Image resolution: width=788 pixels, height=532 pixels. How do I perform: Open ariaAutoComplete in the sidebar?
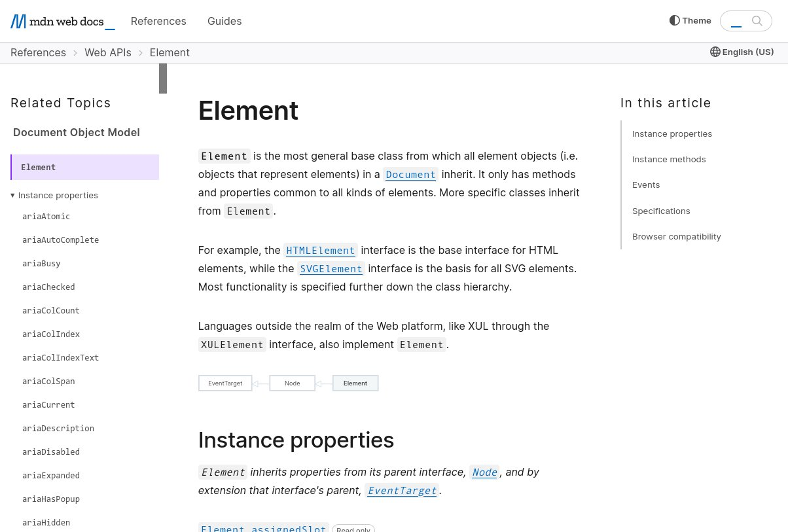(x=60, y=240)
